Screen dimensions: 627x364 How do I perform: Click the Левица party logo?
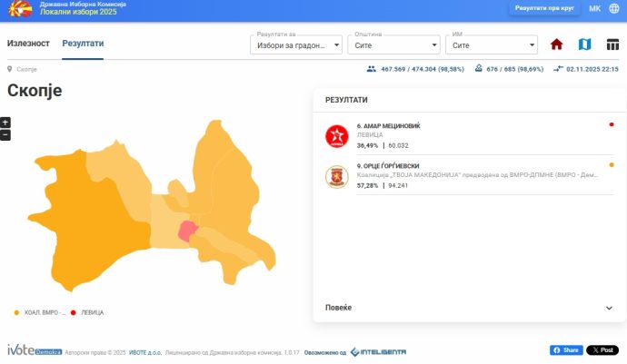337,135
